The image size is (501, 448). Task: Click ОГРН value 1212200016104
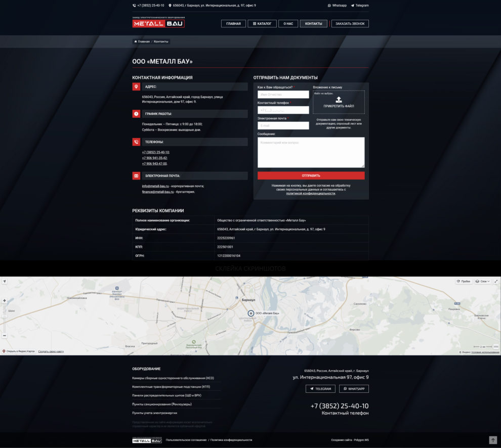pyautogui.click(x=228, y=256)
